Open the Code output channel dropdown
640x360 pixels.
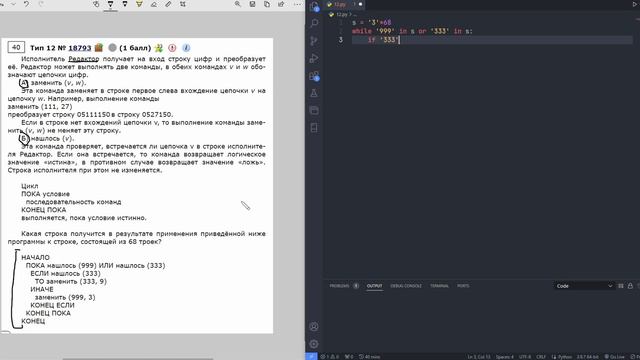(x=584, y=286)
